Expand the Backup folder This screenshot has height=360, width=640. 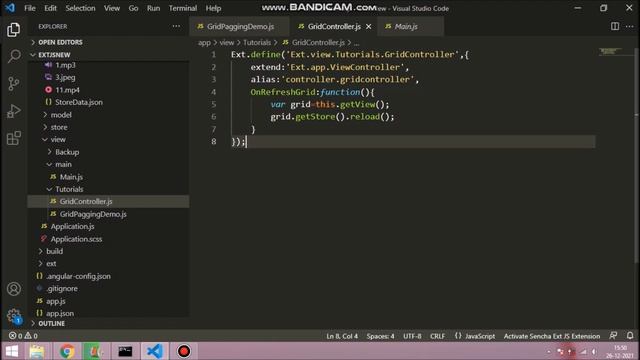pyautogui.click(x=67, y=152)
